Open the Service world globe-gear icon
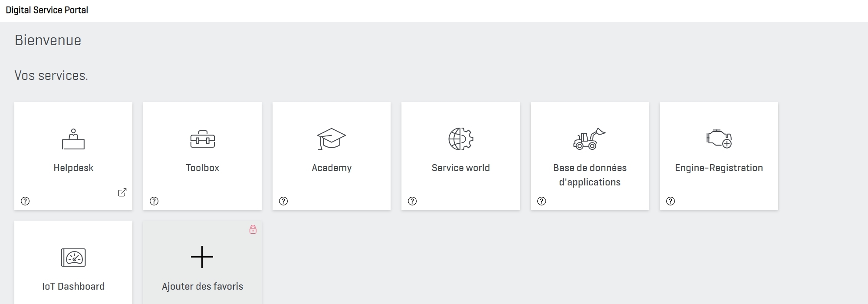 click(x=460, y=139)
